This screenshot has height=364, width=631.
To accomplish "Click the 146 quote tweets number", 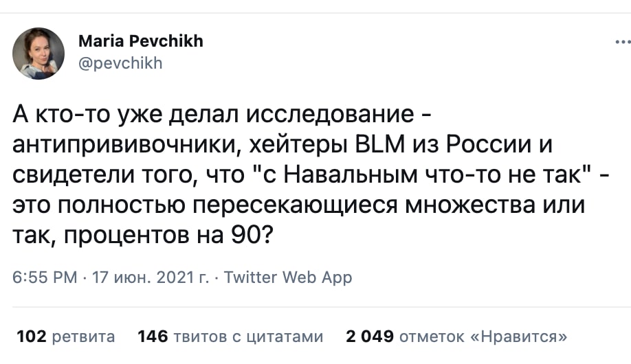I will [153, 337].
